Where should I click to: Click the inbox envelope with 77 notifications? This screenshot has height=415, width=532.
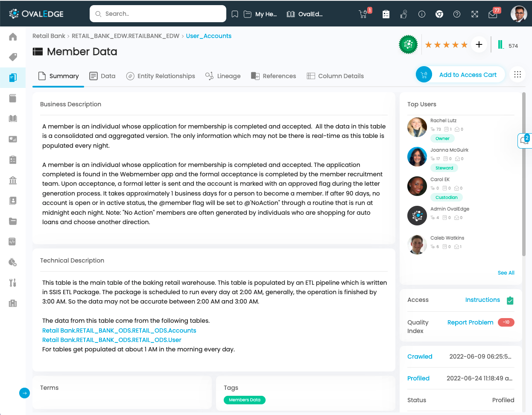[493, 14]
